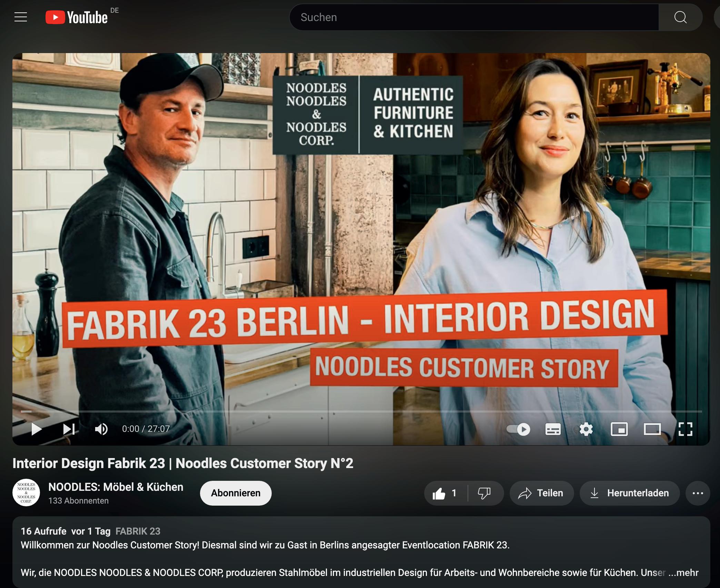
Task: Open more actions three-dot menu
Action: [x=698, y=493]
